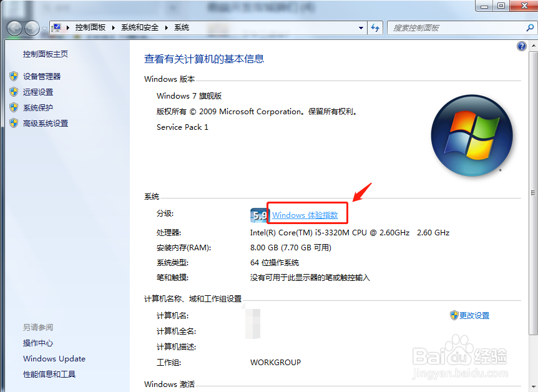Click the back navigation arrow

(14, 27)
